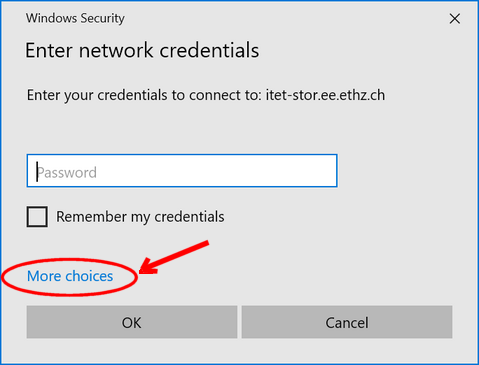This screenshot has width=479, height=365.
Task: Close the Windows Security dialog with X
Action: [x=455, y=19]
